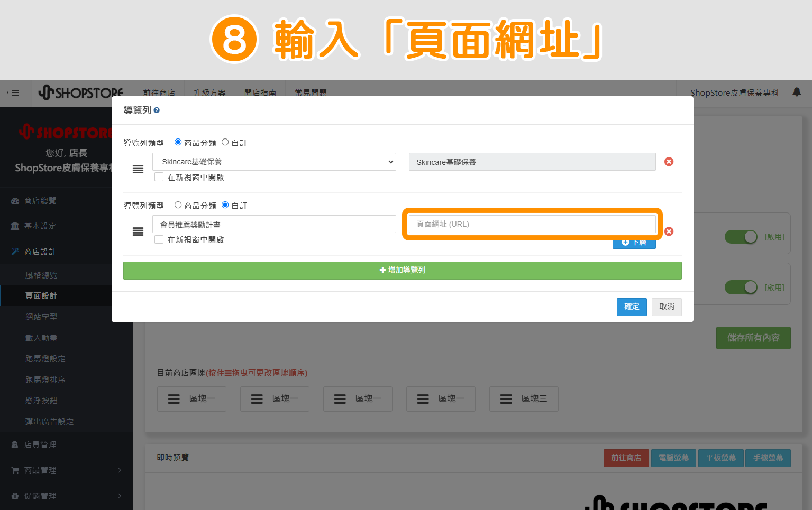The width and height of the screenshot is (812, 510).
Task: Click the 商店總覽 dashboard icon
Action: 15,201
